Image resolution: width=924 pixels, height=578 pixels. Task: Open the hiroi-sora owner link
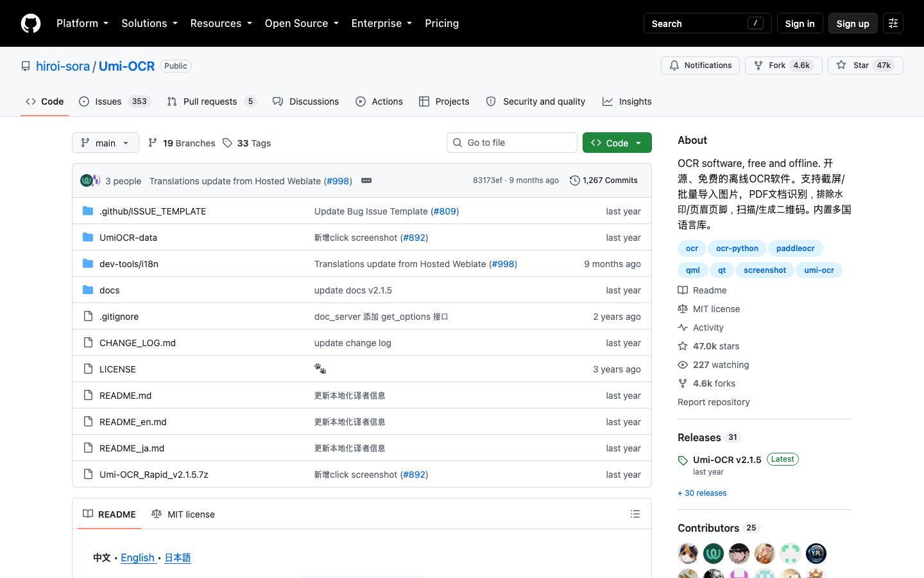[x=63, y=66]
